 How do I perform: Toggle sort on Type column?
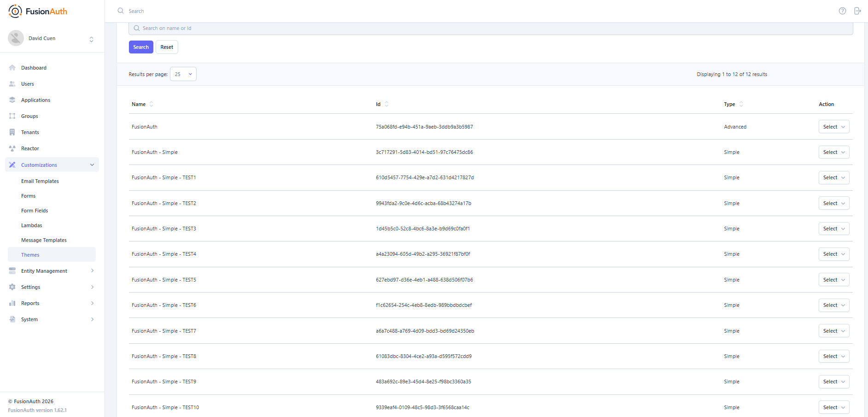pyautogui.click(x=741, y=104)
